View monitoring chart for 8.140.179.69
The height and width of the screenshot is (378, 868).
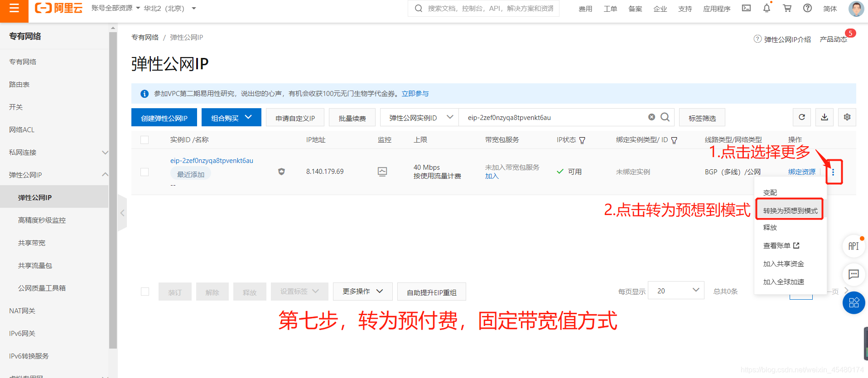[382, 172]
